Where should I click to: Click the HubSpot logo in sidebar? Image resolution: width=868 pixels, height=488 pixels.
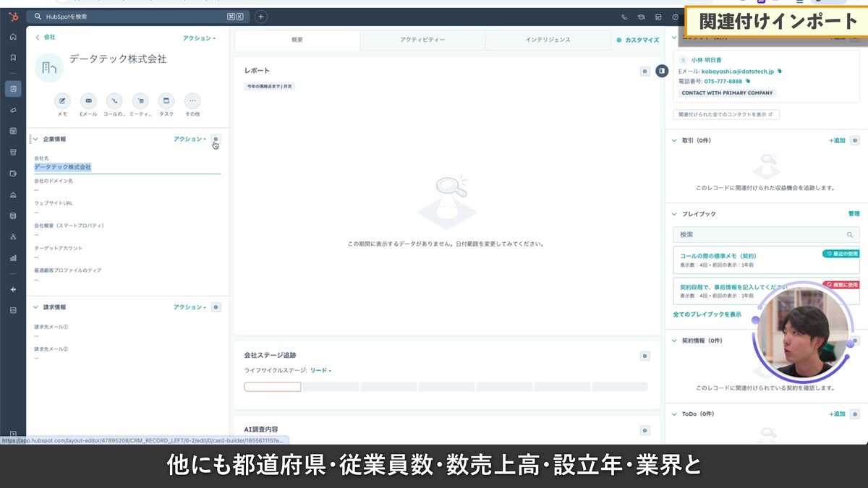[13, 17]
